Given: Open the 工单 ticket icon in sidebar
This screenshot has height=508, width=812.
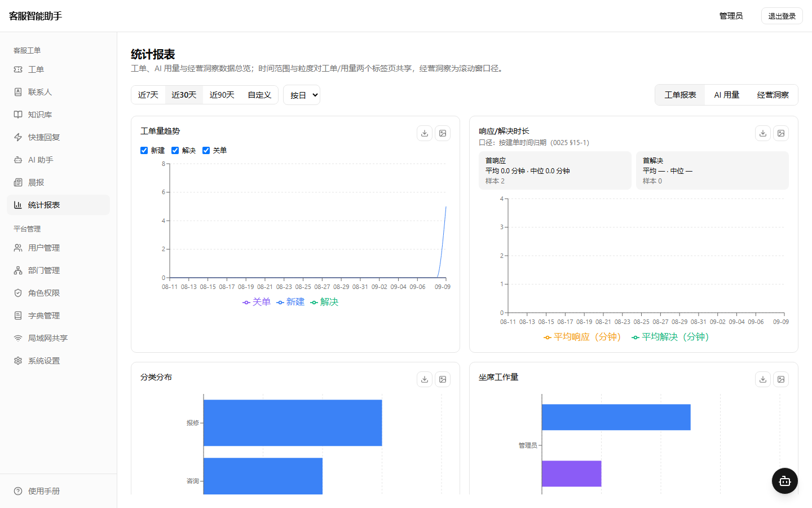Looking at the screenshot, I should tap(18, 69).
